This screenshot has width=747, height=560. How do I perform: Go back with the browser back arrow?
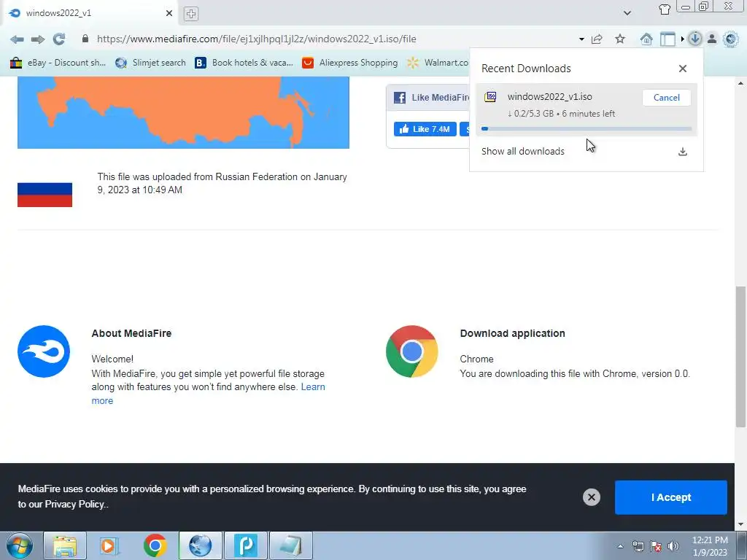pyautogui.click(x=17, y=39)
